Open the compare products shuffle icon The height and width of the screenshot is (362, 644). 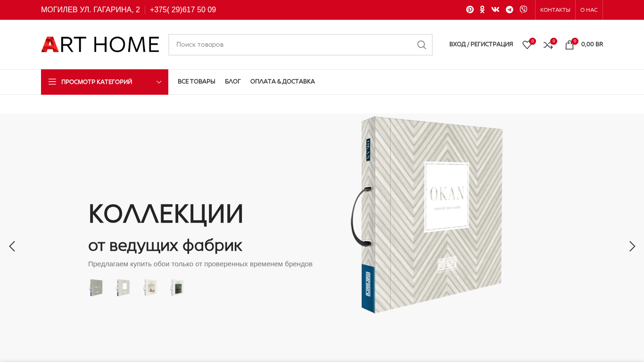[548, 45]
